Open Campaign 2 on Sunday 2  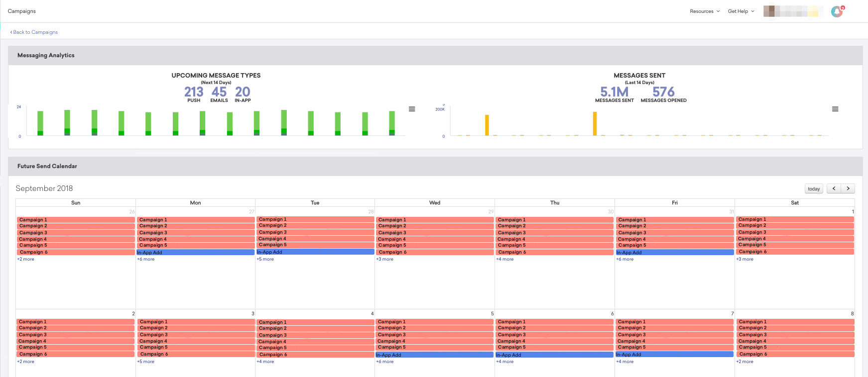click(x=76, y=328)
